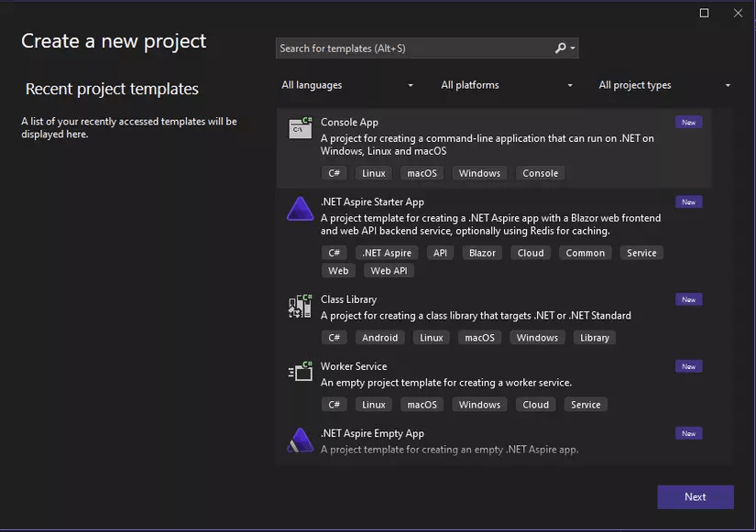Expand the All platforms filter
Viewport: 756px width, 532px height.
[507, 85]
